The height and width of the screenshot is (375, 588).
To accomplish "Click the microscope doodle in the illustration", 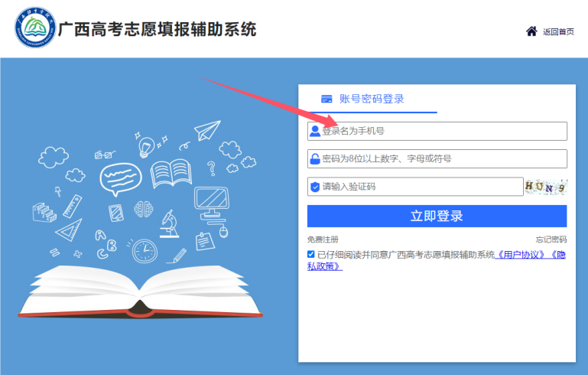I will [169, 224].
